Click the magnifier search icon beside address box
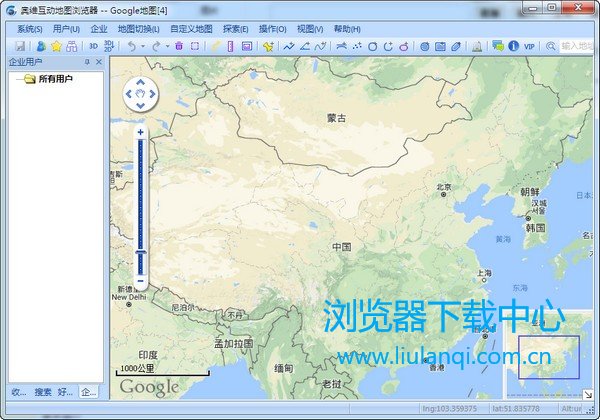The width and height of the screenshot is (600, 420). pos(550,46)
